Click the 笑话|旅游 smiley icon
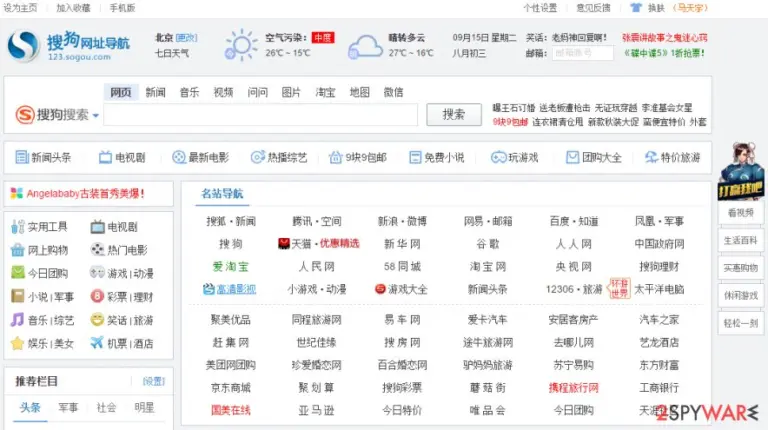This screenshot has height=430, width=768. click(x=97, y=319)
